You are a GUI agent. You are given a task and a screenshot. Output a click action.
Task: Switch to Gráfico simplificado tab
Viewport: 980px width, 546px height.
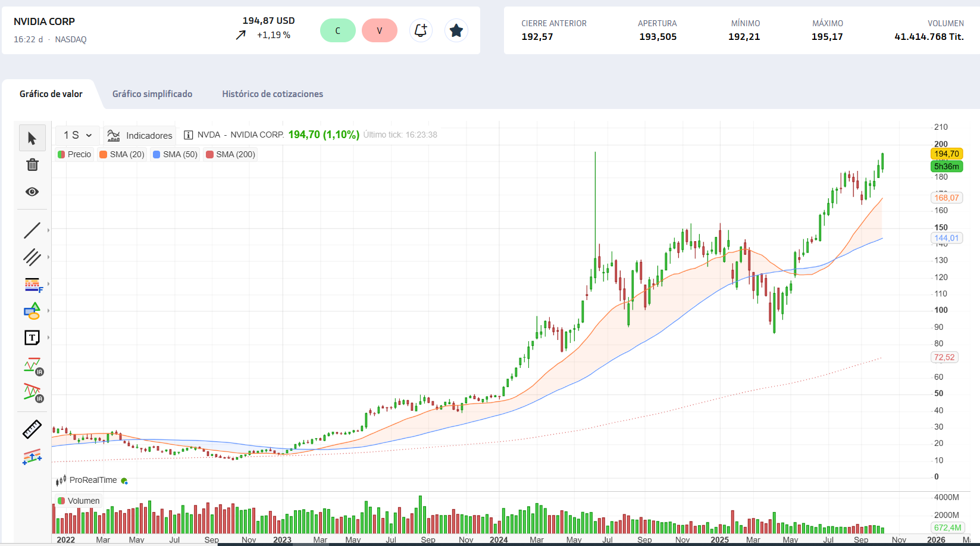coord(152,94)
